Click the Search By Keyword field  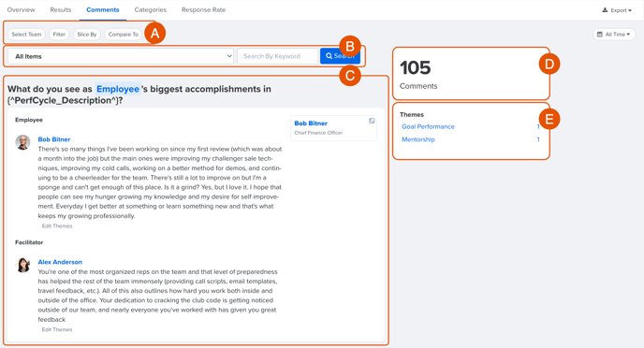tap(278, 56)
